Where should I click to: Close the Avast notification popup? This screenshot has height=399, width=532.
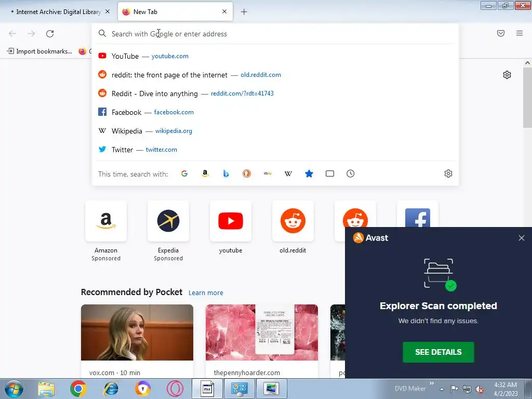(522, 238)
